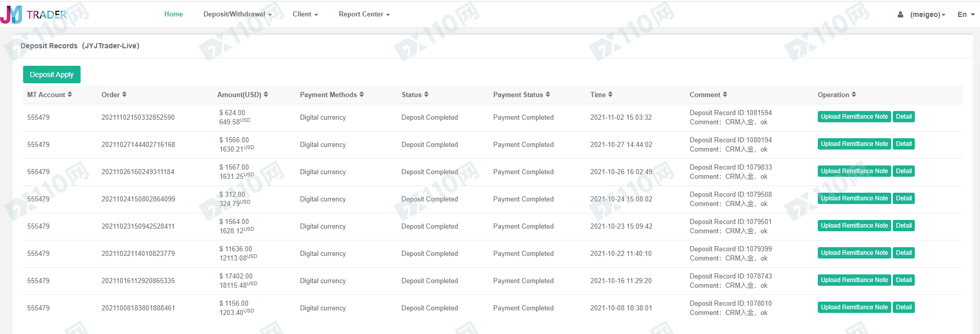Click the user profile icon near meigeo
This screenshot has width=980, height=334.
click(900, 14)
